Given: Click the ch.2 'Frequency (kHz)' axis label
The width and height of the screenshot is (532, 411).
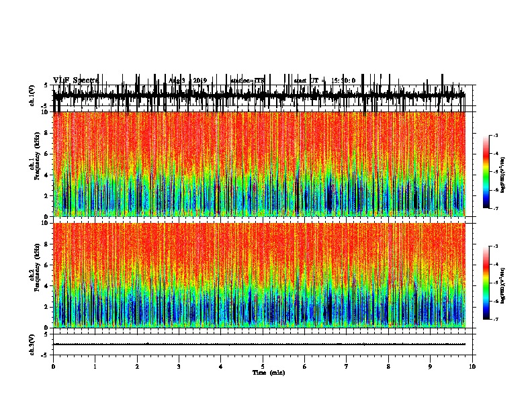Looking at the screenshot, I should 38,267.
